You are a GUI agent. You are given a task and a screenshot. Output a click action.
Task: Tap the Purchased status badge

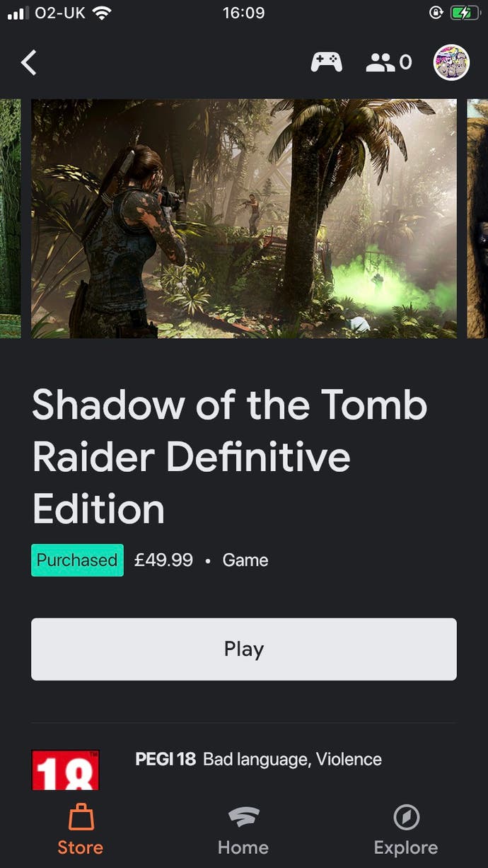77,560
